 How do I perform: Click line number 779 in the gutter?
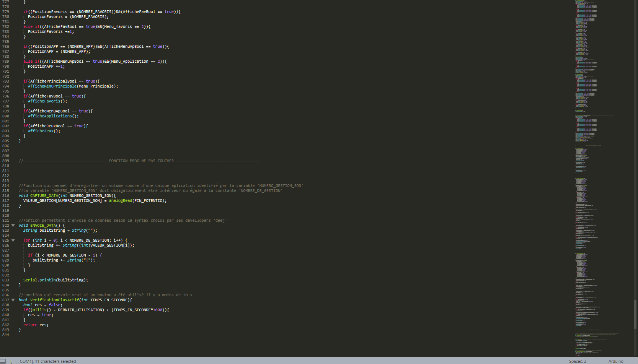pos(6,12)
